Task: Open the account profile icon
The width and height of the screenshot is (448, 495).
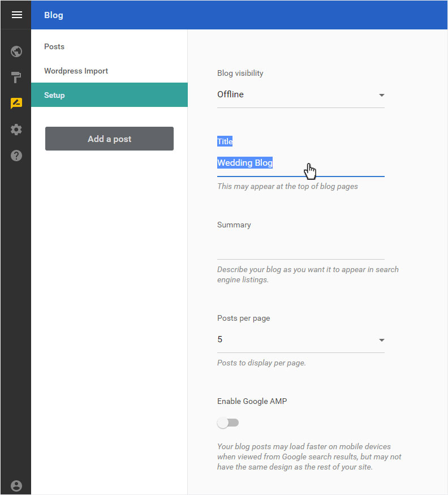Action: pos(16,486)
